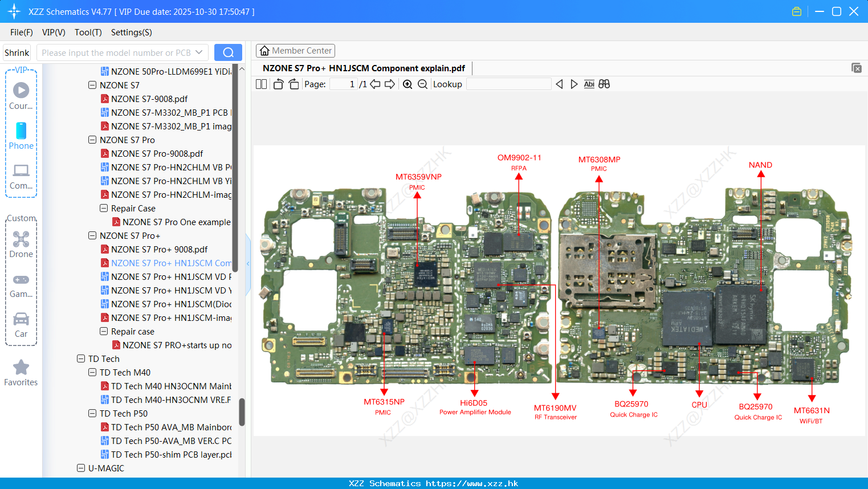Click the yellow toolbox icon in title bar
The width and height of the screenshot is (868, 489).
797,11
